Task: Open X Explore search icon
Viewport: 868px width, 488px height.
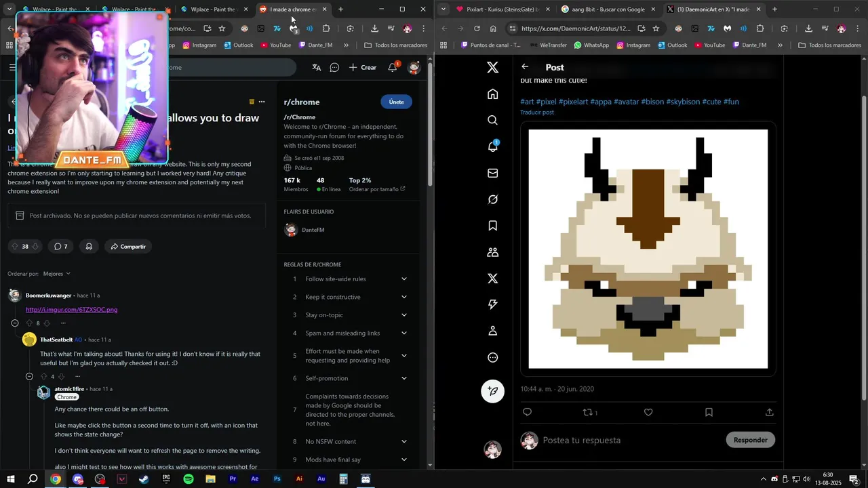Action: [x=493, y=120]
